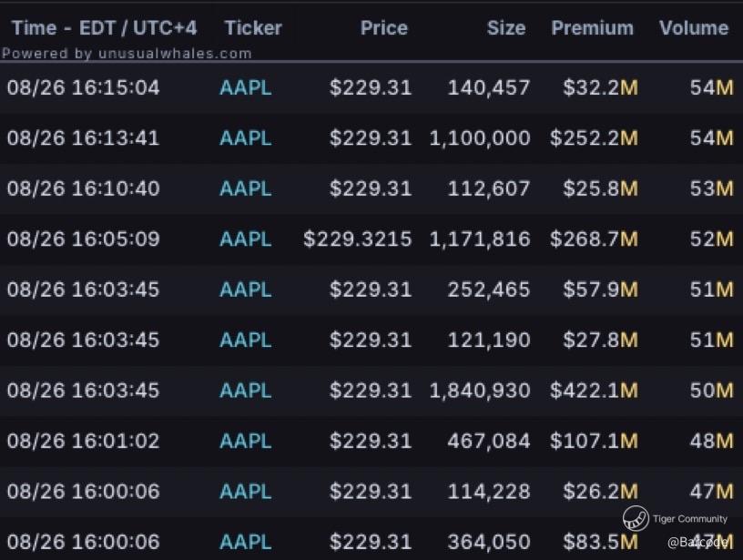
Task: Click the 467,084 size value
Action: [488, 441]
